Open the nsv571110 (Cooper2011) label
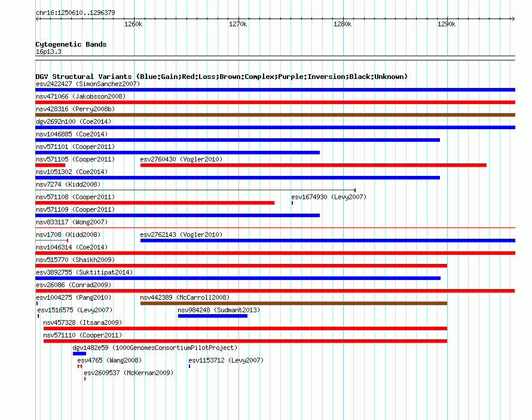The width and height of the screenshot is (532, 420). [82, 335]
